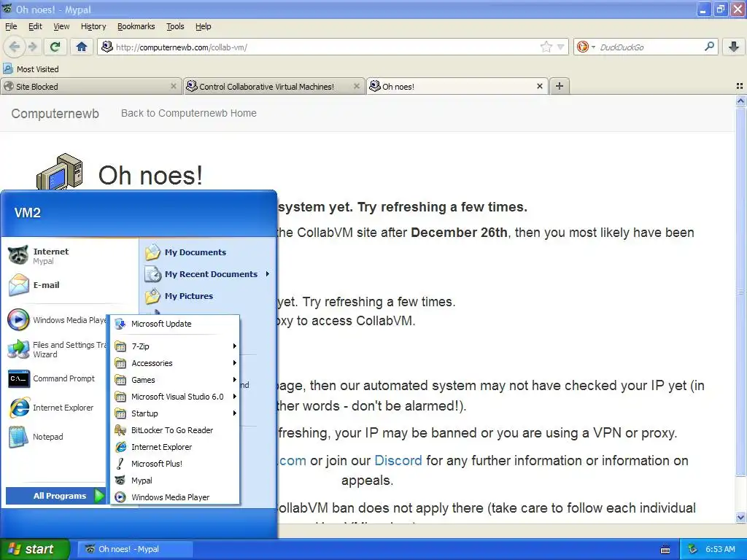Expand the Accessories program folder
The height and width of the screenshot is (560, 747).
pos(175,363)
